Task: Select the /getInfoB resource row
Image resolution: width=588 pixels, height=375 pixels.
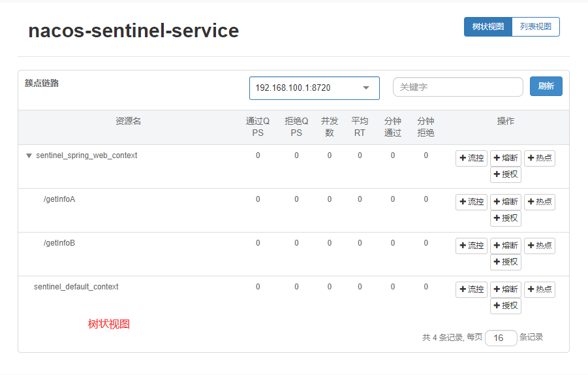Action: (59, 243)
